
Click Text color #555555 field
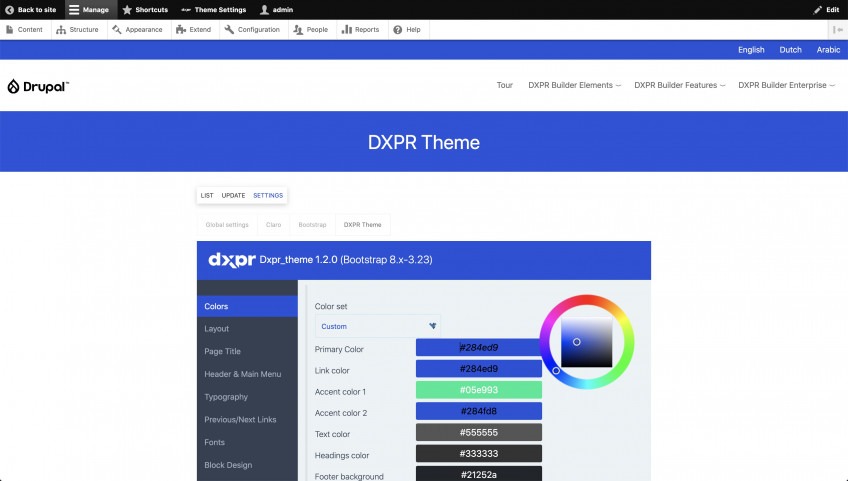pyautogui.click(x=479, y=432)
